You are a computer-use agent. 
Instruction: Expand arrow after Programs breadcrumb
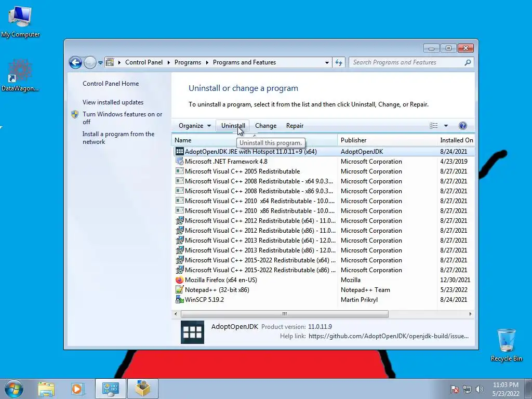click(207, 62)
